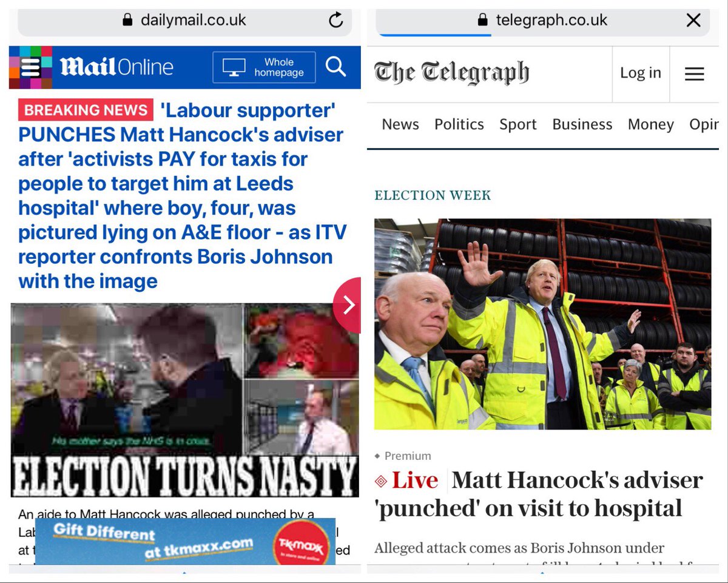Click The Telegraph masthead logo
The width and height of the screenshot is (728, 583).
coord(452,74)
